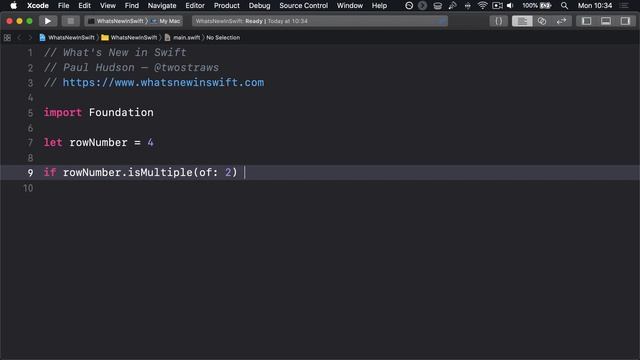
Task: Open the main.swift file item in jump bar
Action: pos(182,38)
